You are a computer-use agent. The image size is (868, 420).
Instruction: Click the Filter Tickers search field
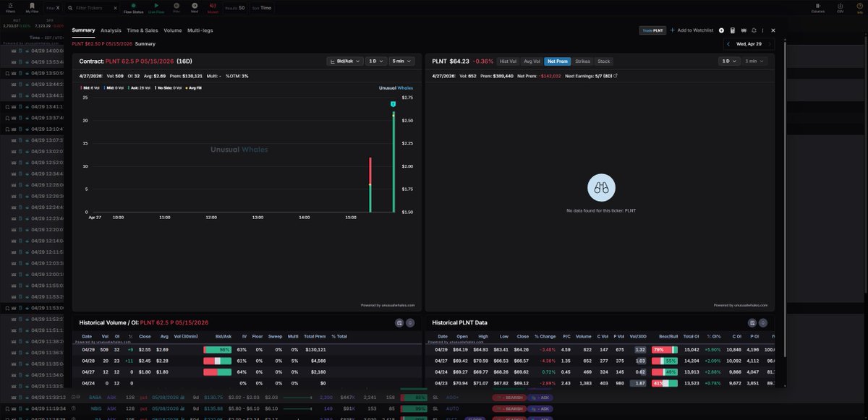coord(90,7)
